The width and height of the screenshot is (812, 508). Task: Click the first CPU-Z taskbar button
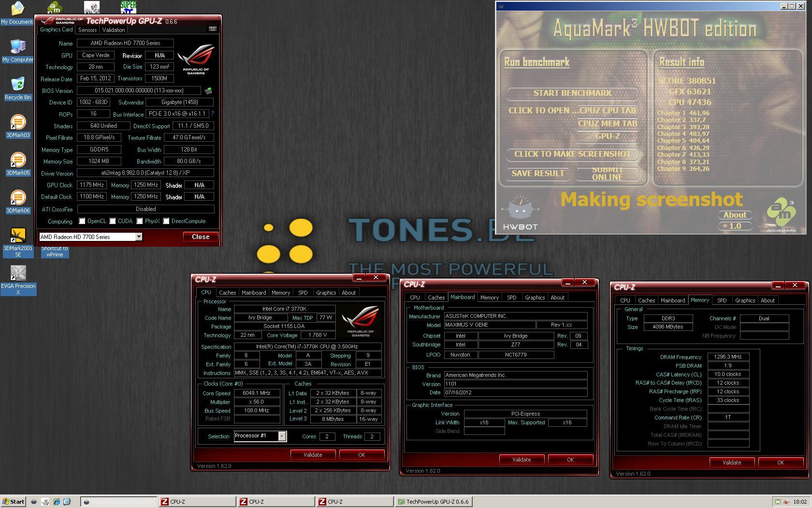tap(197, 502)
